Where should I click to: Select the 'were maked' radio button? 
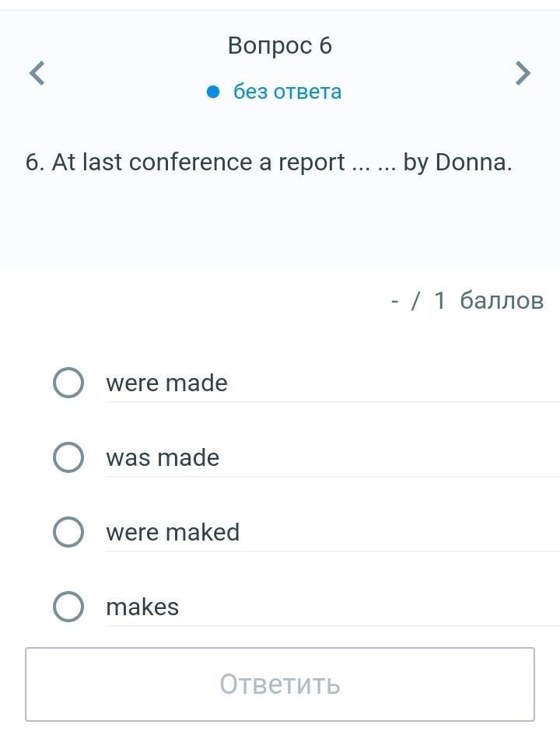point(68,532)
